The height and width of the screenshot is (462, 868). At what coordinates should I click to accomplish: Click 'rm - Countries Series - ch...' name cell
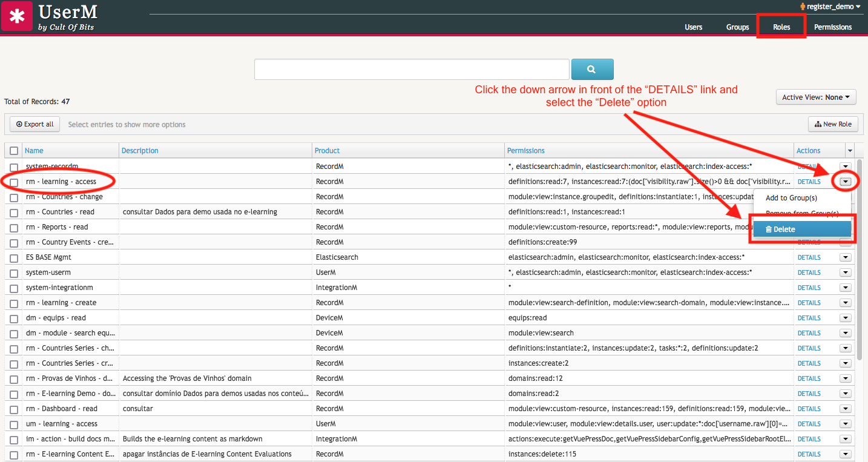[70, 348]
